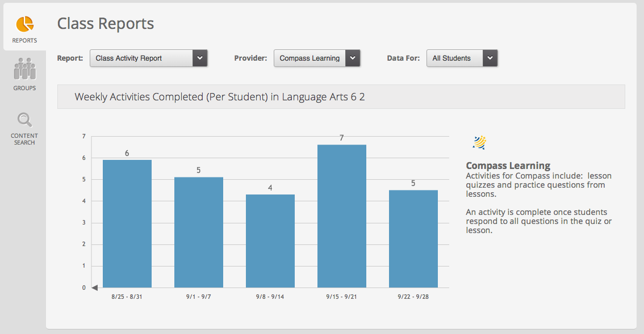Click the tallest bar for 9/15 - 9/21

click(x=341, y=215)
